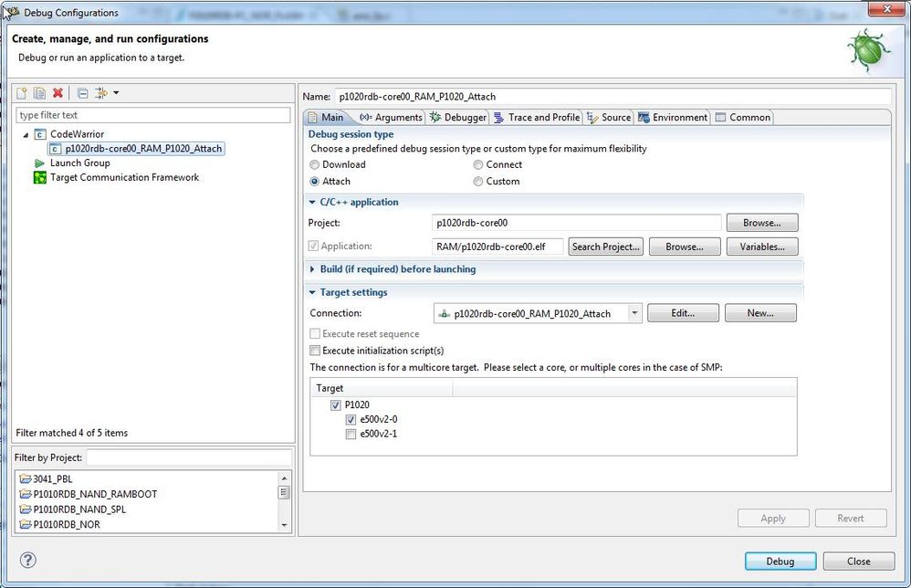Viewport: 911px width, 588px height.
Task: Enable Execute initialization script(s) checkbox
Action: [315, 351]
